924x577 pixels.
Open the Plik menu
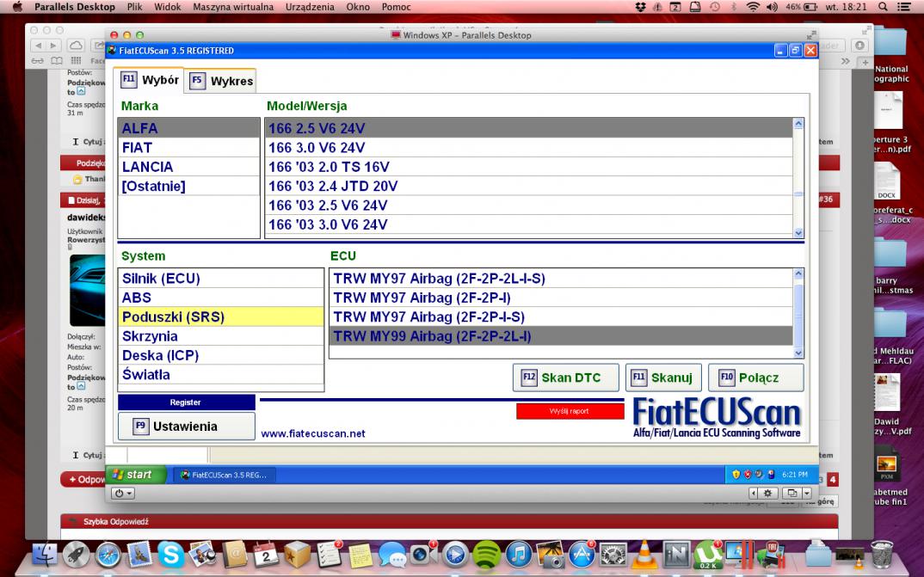pos(134,7)
